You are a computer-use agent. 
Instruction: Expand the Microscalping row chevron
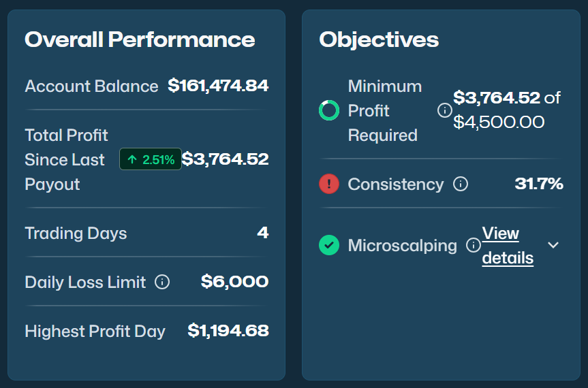click(553, 245)
